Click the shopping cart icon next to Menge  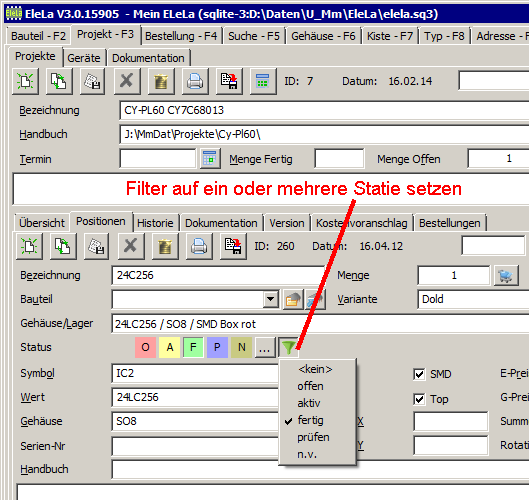(x=506, y=276)
